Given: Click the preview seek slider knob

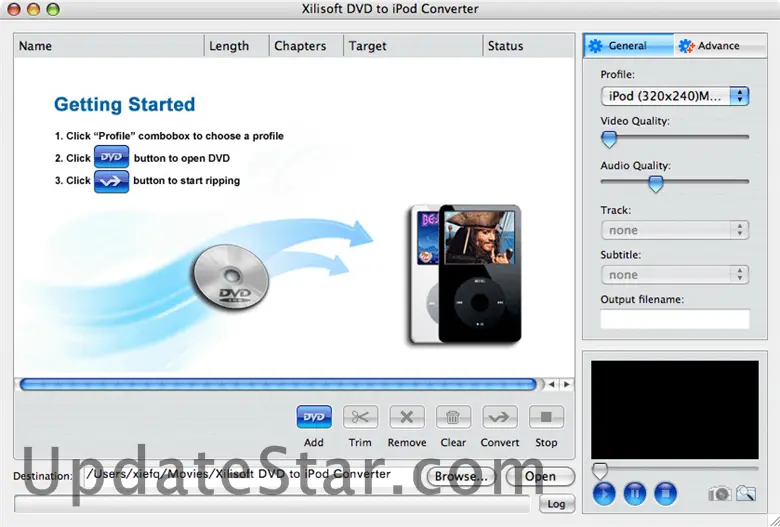Looking at the screenshot, I should pos(600,471).
